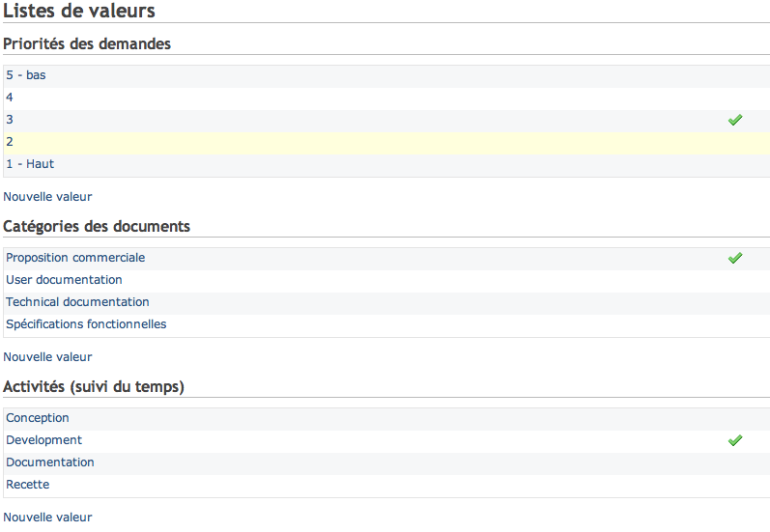Open the '1 - Haut' priority value
The image size is (770, 532).
[30, 164]
